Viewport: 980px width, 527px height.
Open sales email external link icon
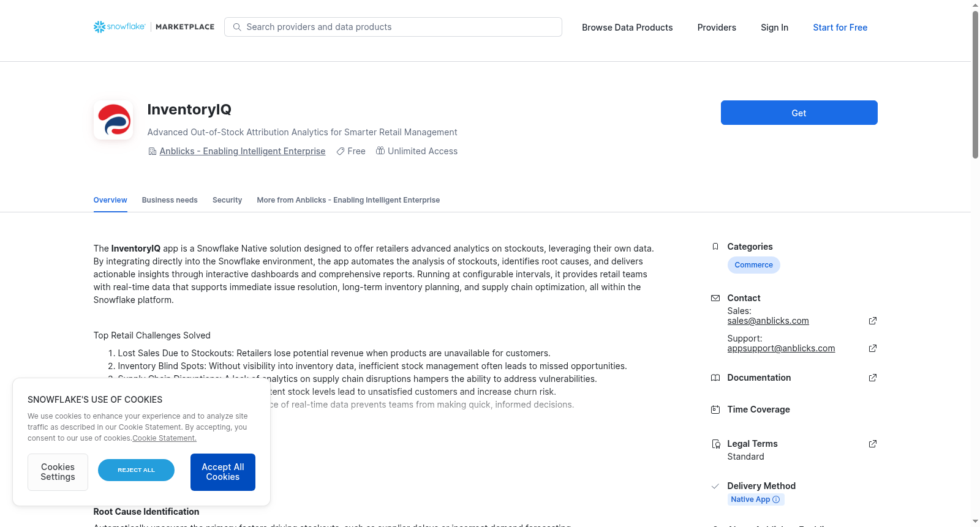[x=873, y=321]
